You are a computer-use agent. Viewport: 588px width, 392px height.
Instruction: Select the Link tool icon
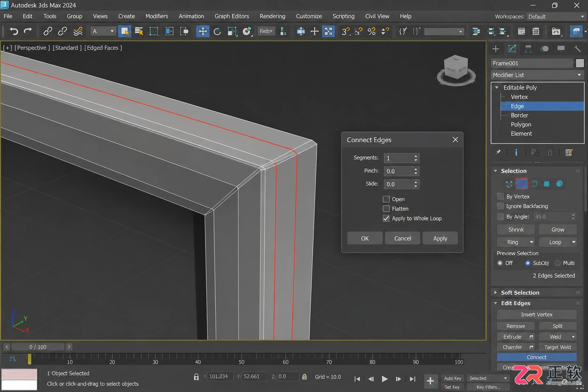(x=48, y=31)
